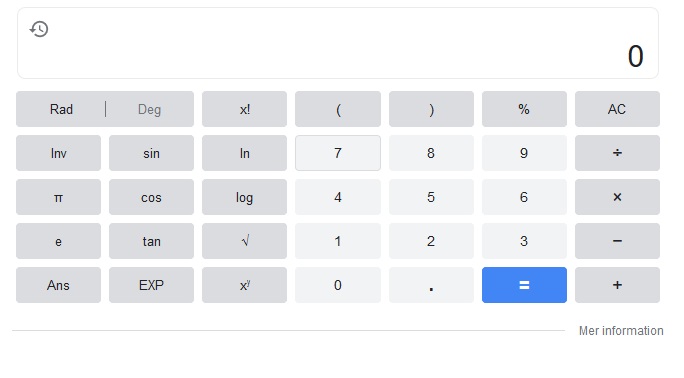Click the number 7 key
The image size is (684, 378).
(x=338, y=153)
